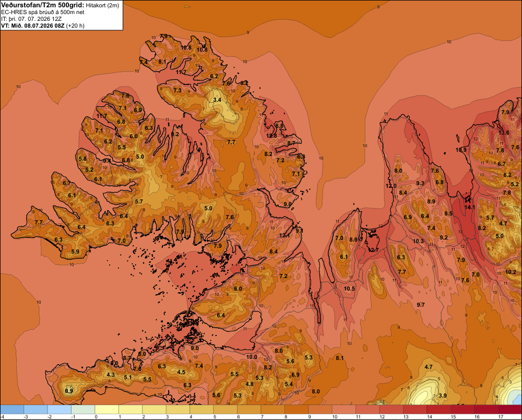
Task: Select the 16 to 17 dark red swatch
Action: 486,410
